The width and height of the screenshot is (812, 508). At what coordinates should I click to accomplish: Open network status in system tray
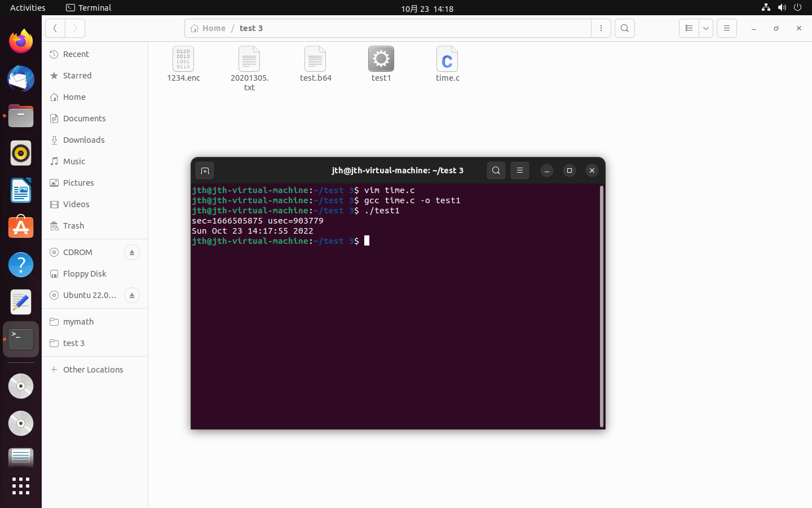tap(766, 7)
